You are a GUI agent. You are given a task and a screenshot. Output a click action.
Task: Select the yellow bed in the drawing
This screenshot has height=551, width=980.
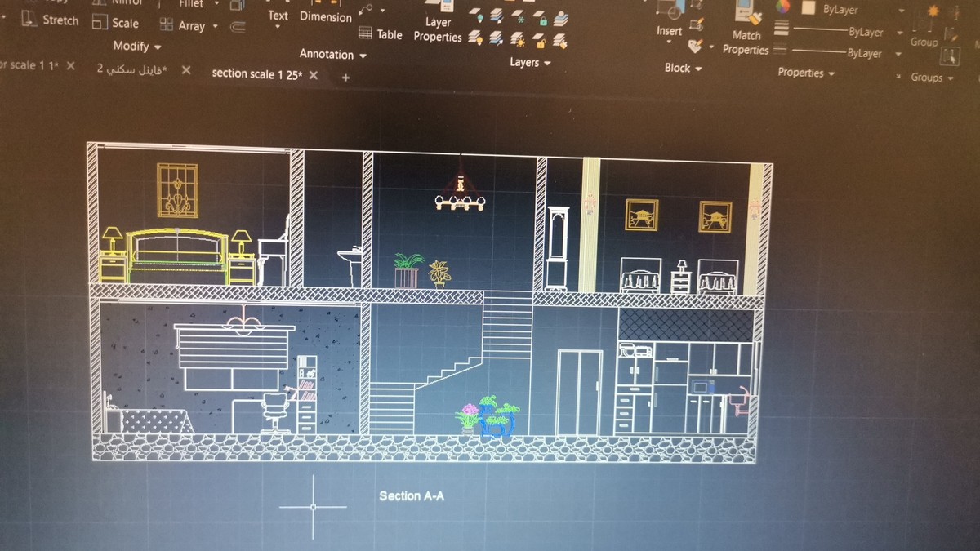click(176, 256)
